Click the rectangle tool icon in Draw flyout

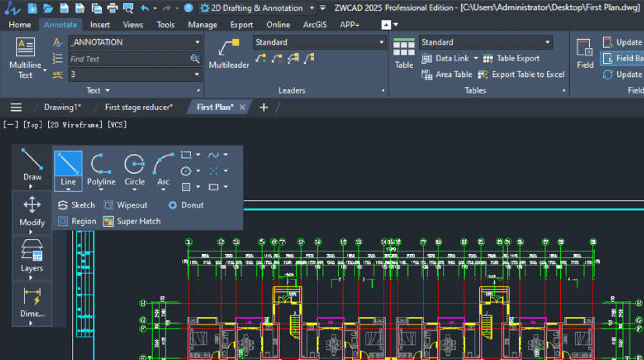pyautogui.click(x=186, y=155)
